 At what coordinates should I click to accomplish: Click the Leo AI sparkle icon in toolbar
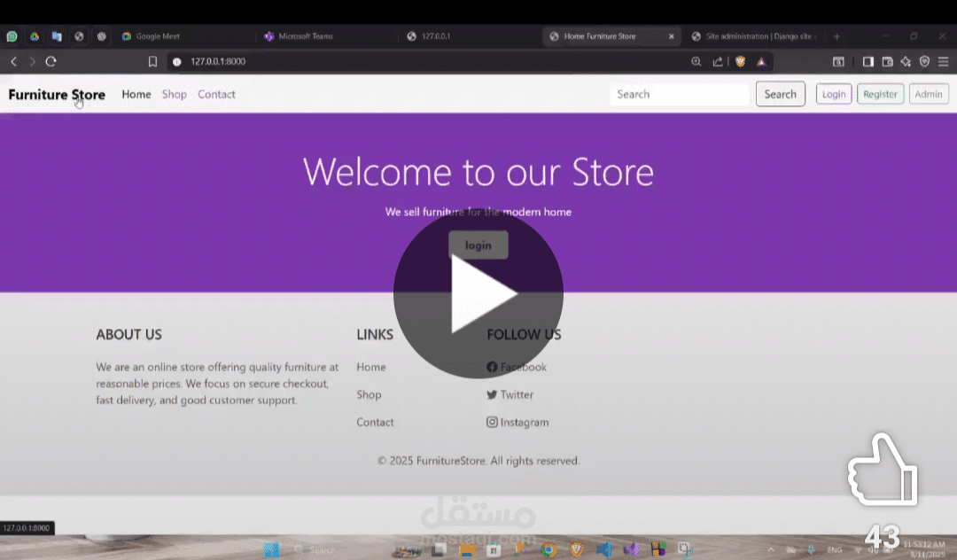click(905, 61)
